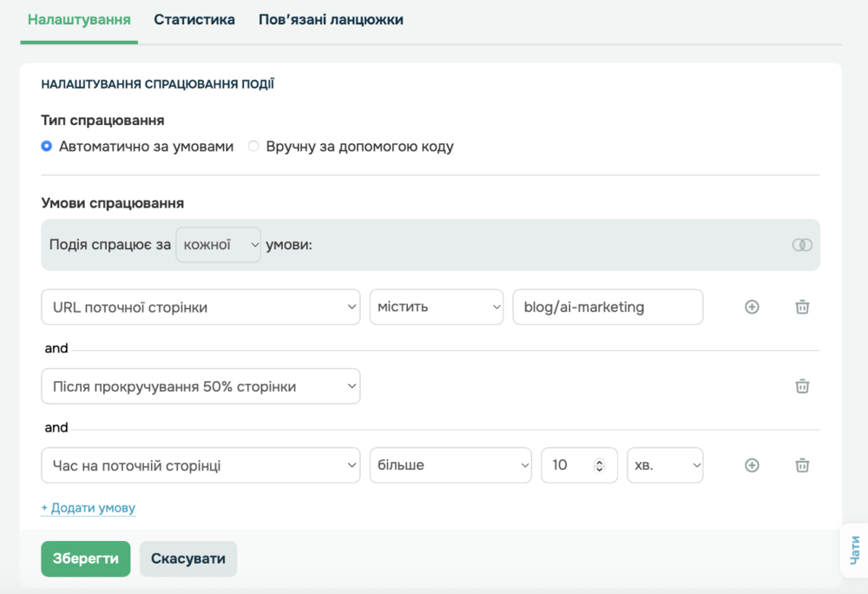
Task: Switch to the Статистика tab
Action: 194,19
